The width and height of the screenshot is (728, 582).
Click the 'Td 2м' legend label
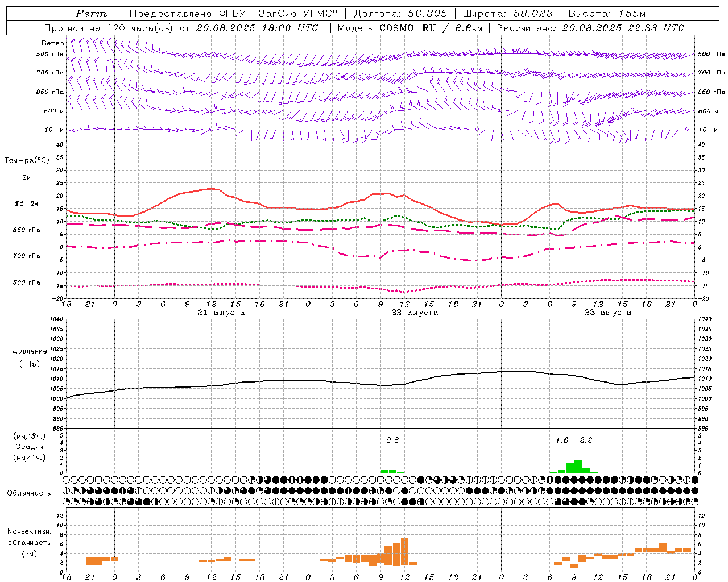point(27,203)
